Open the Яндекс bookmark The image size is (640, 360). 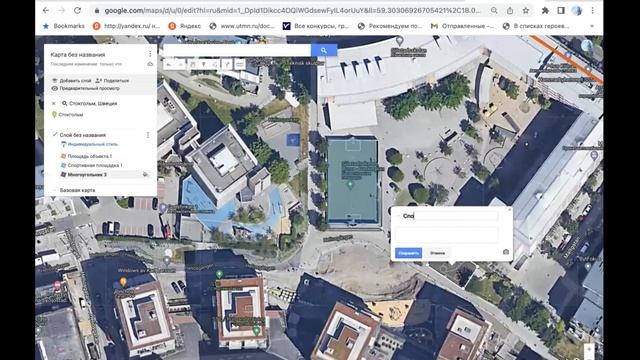pyautogui.click(x=184, y=26)
